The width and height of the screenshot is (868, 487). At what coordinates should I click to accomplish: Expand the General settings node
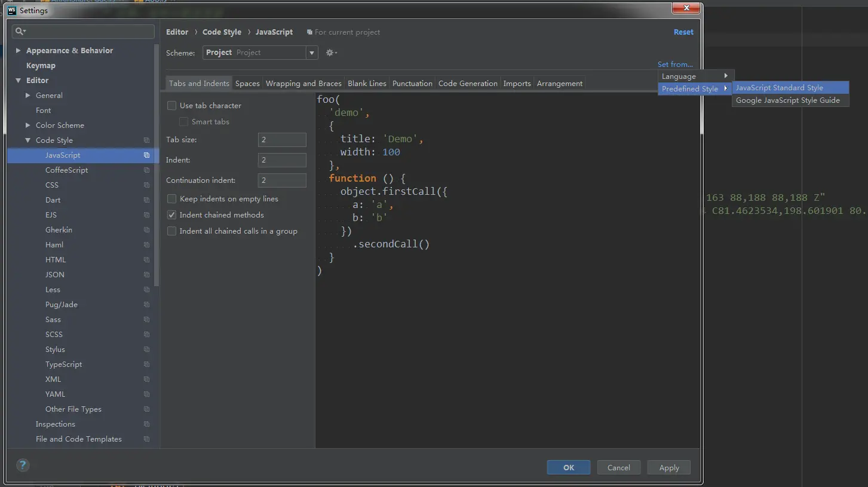[27, 96]
